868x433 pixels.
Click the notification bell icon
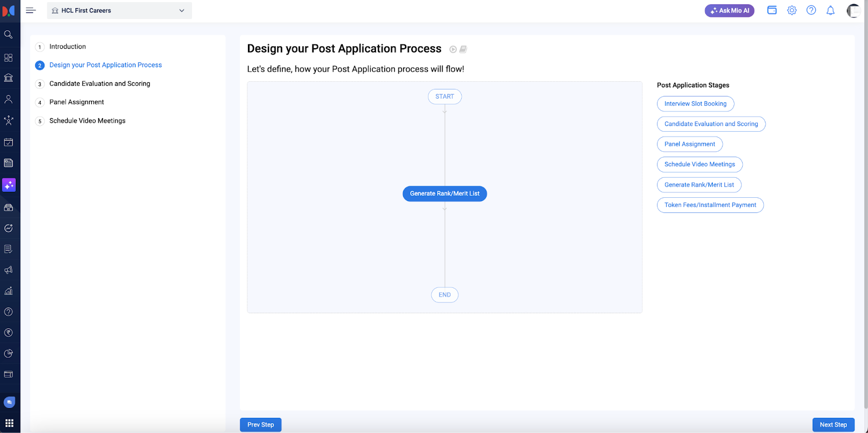(830, 10)
